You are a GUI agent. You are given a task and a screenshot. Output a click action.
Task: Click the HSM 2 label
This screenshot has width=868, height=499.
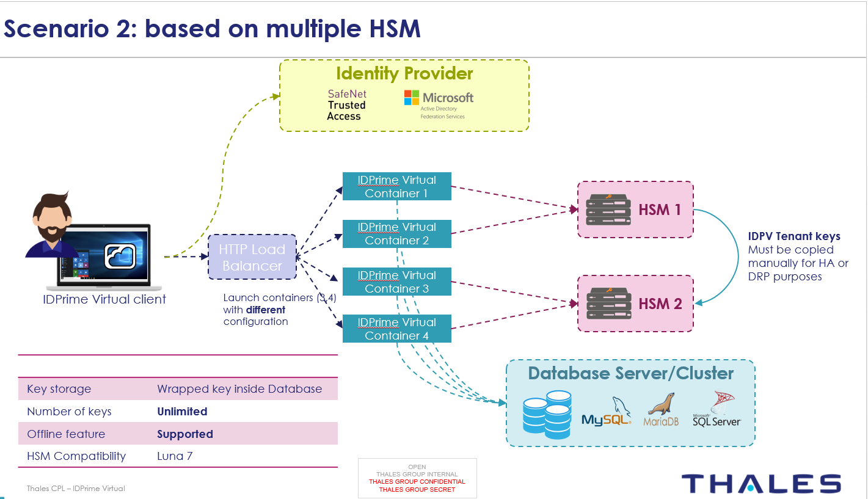[660, 304]
